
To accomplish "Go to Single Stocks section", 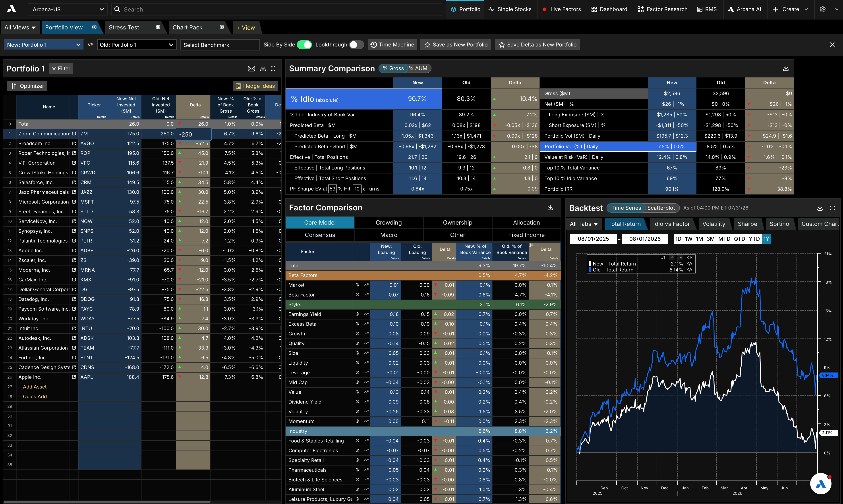I will point(510,9).
